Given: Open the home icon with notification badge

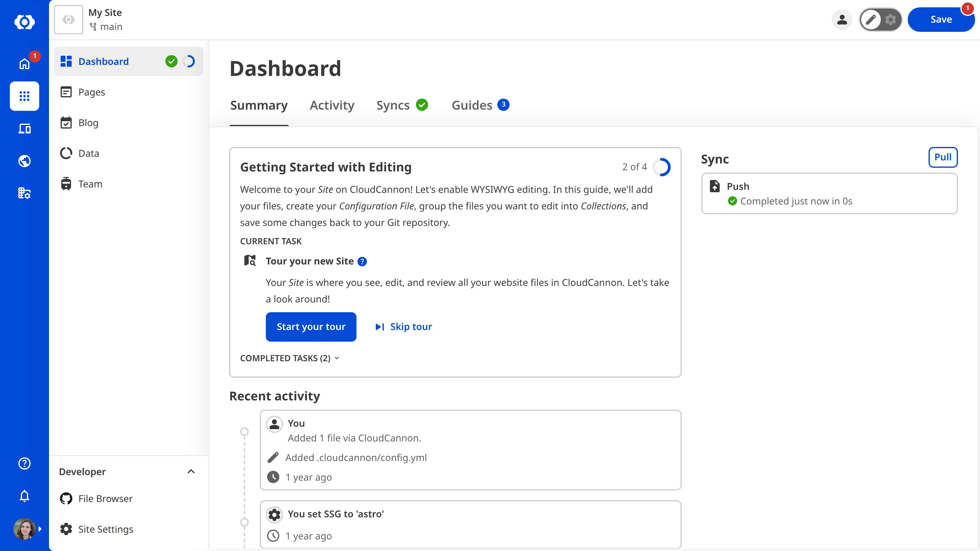Looking at the screenshot, I should (24, 64).
